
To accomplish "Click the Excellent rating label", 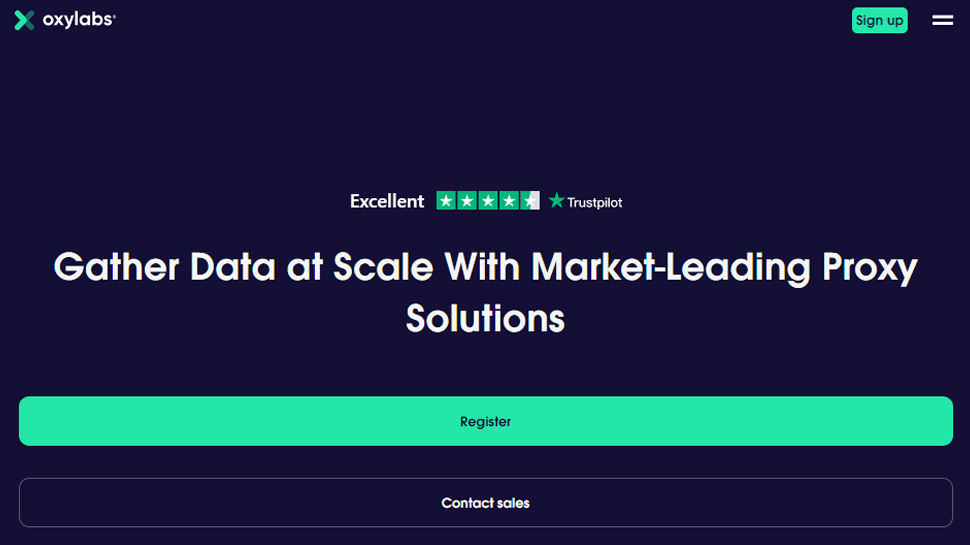I will [387, 201].
